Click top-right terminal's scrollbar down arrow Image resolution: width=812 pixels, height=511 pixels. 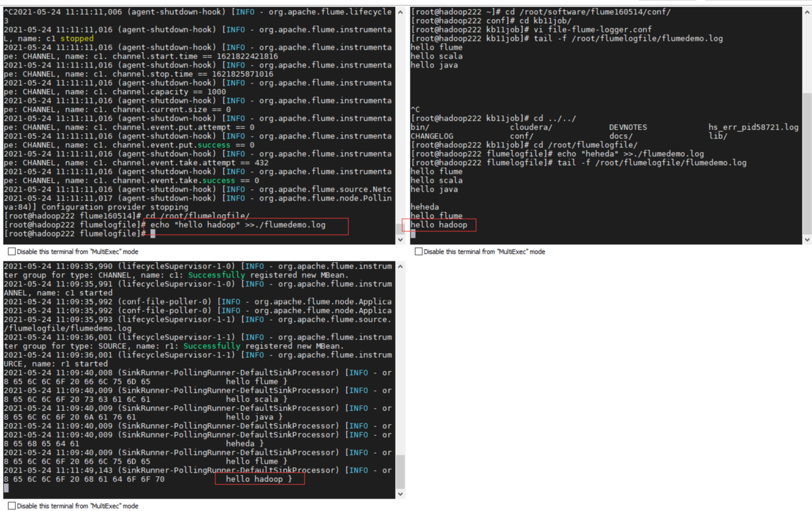807,240
